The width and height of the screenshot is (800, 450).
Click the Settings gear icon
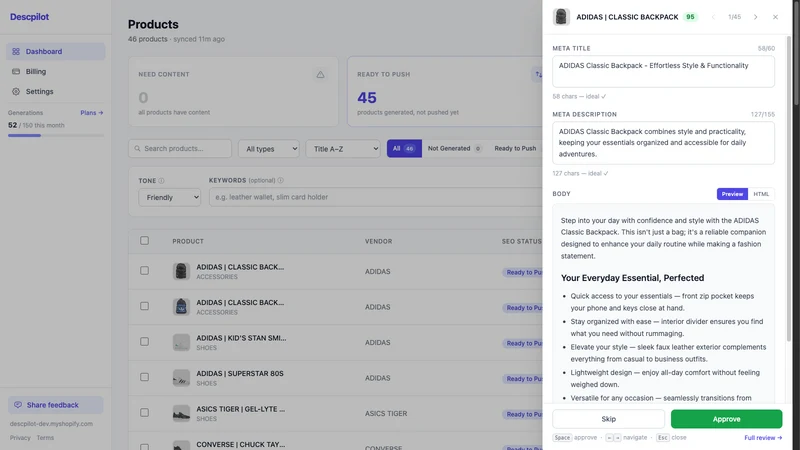[16, 91]
